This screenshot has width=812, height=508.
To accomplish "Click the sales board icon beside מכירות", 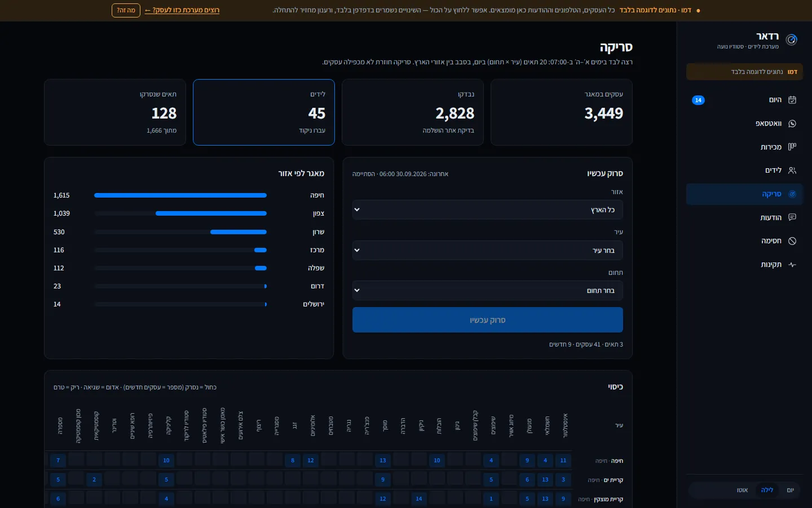I will point(792,147).
